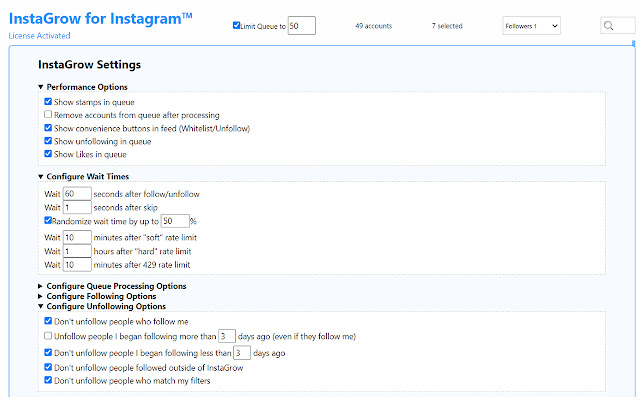Toggle the Limit Queue checkbox
Image resolution: width=640 pixels, height=400 pixels.
236,26
